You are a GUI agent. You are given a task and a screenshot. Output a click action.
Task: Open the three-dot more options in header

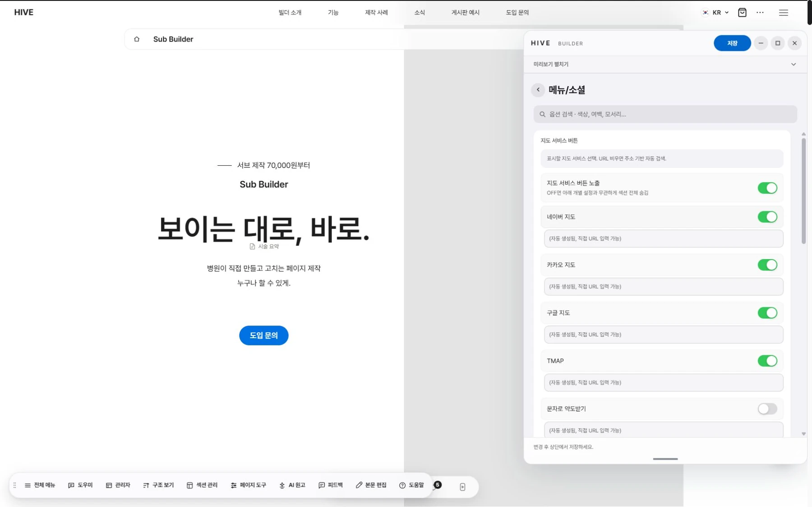pyautogui.click(x=760, y=13)
